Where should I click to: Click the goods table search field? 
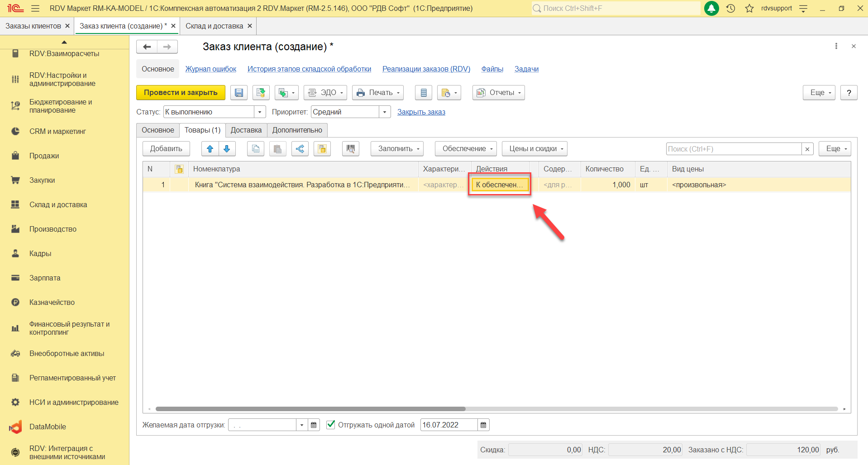coord(733,149)
